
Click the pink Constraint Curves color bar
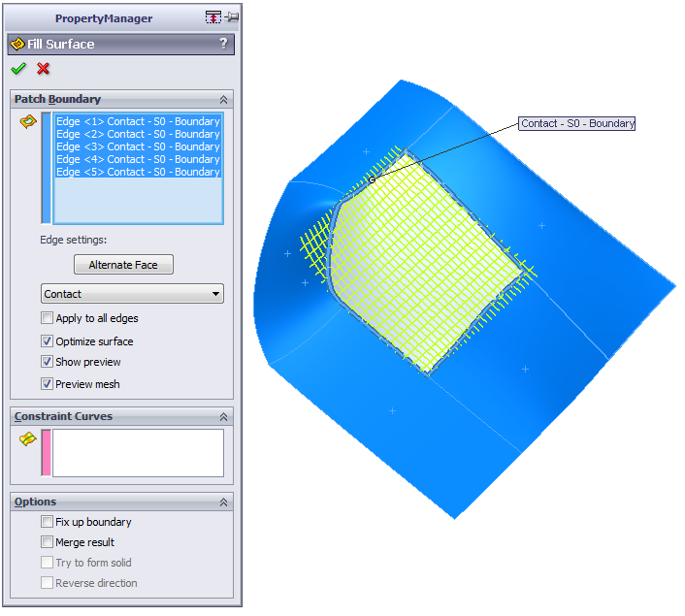(46, 453)
